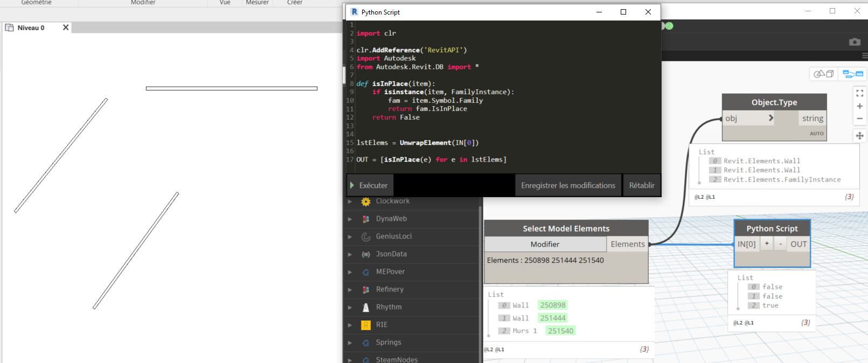Switch to 3D background preview navigation

tap(823, 74)
